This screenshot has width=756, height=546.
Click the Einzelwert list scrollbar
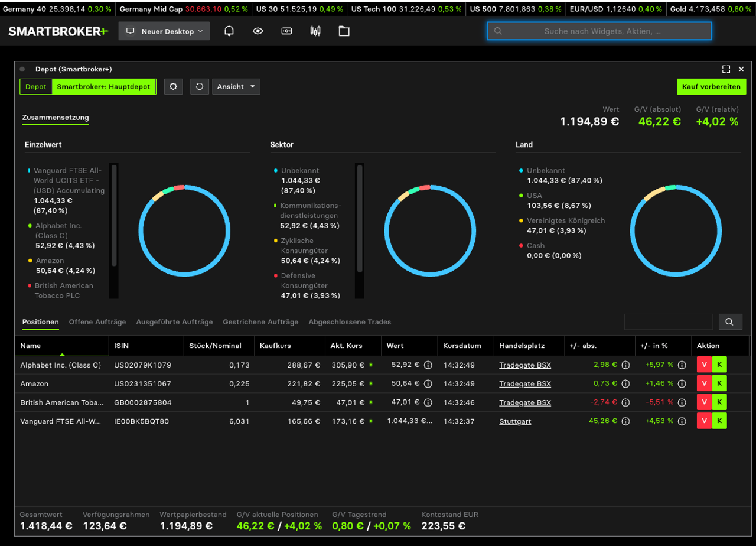pos(114,216)
